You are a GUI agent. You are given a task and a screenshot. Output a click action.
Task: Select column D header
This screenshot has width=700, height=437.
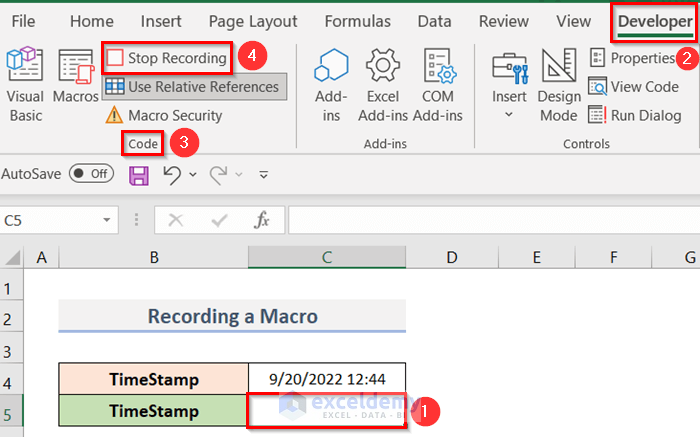(x=452, y=258)
